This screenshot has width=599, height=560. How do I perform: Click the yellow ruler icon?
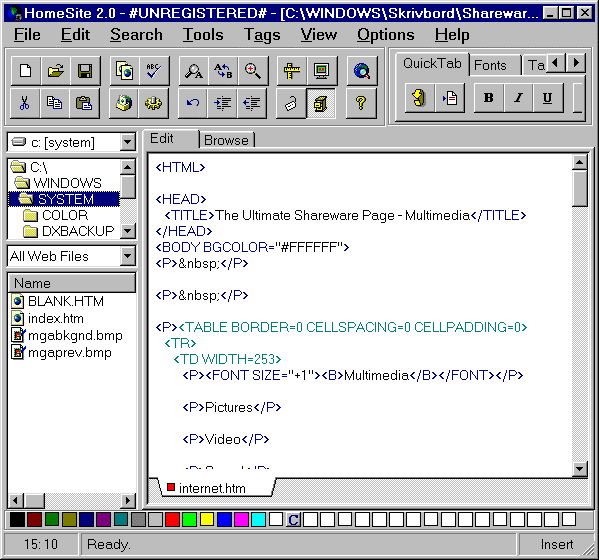tap(291, 71)
